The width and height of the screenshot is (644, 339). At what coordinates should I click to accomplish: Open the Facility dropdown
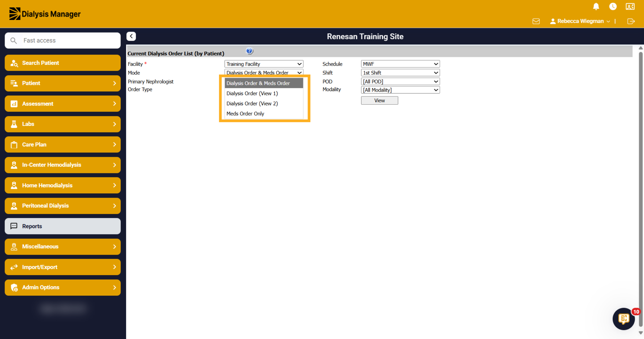point(264,64)
